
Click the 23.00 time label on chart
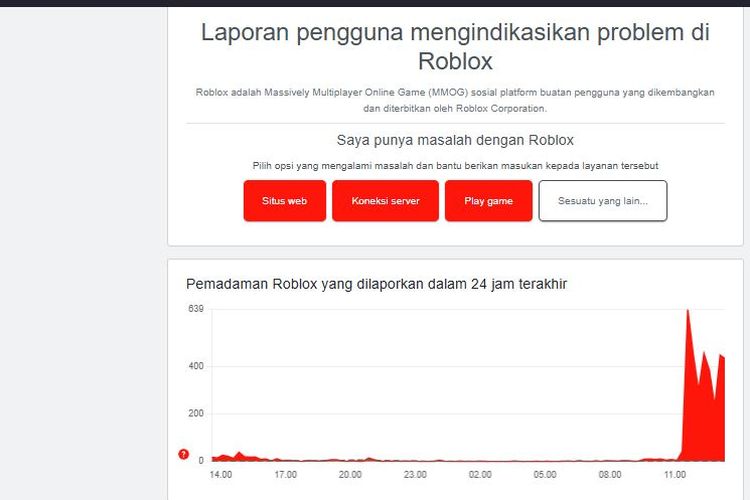tap(415, 475)
